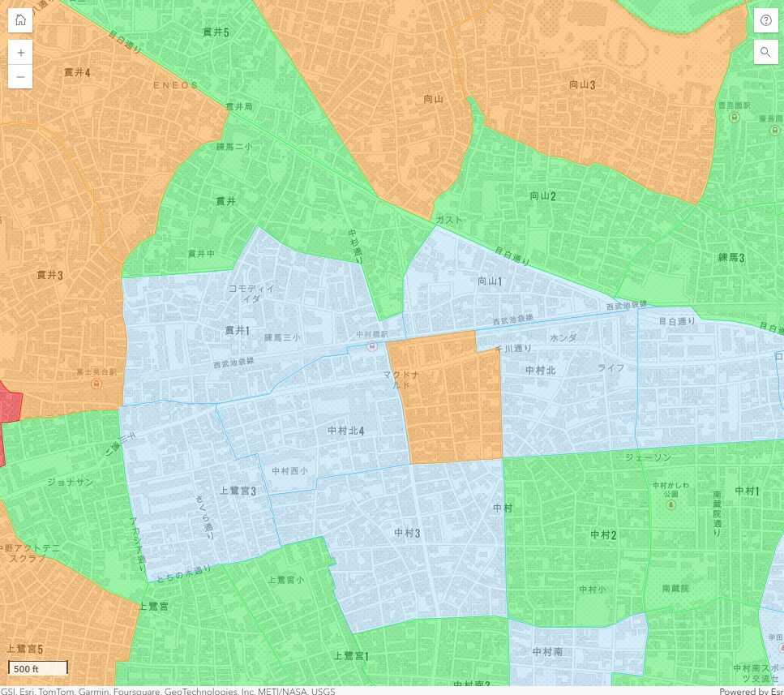
Task: Select the 上鷺宮3 district label
Action: (238, 491)
